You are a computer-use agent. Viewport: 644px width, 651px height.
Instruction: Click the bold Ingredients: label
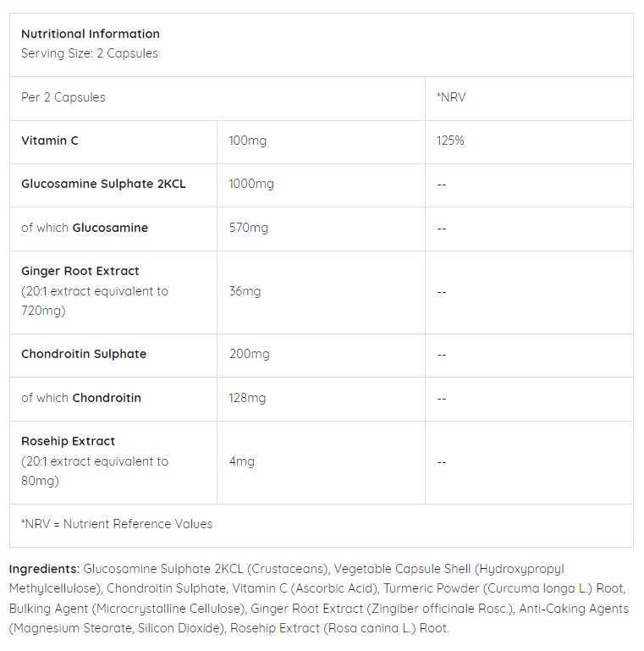(44, 569)
